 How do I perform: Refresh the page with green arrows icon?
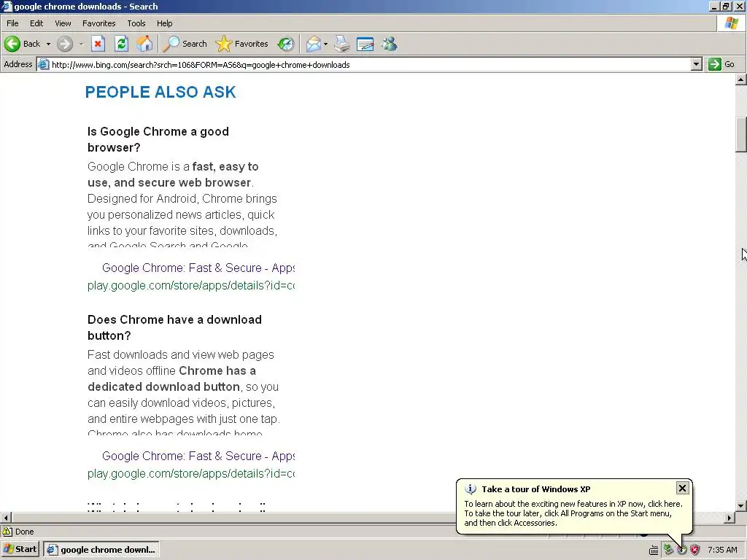click(x=122, y=44)
